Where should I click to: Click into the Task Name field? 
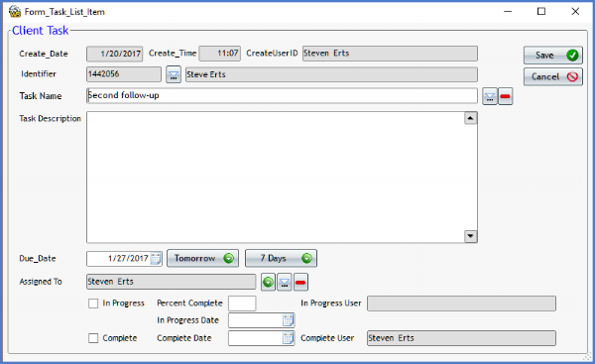[x=282, y=95]
